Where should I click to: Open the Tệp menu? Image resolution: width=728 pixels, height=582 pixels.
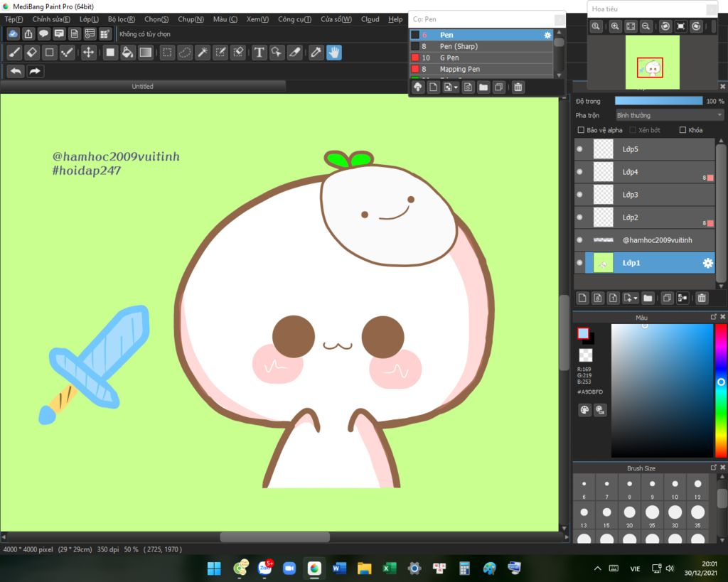[x=14, y=19]
